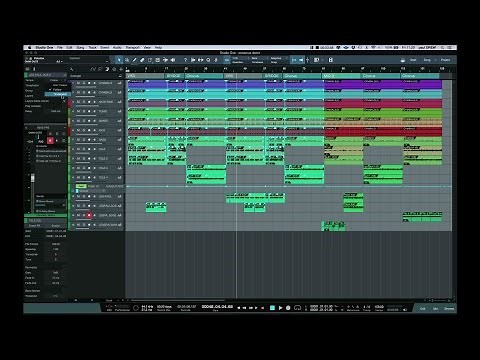Screen dimensions: 480x360
Task: Click the Wi-Fi status icon
Action: pos(373,48)
